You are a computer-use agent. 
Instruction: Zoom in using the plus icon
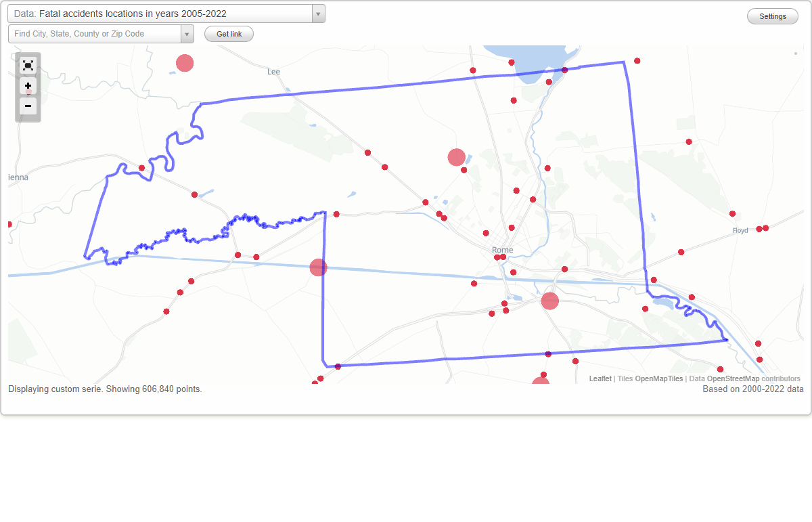coord(28,86)
